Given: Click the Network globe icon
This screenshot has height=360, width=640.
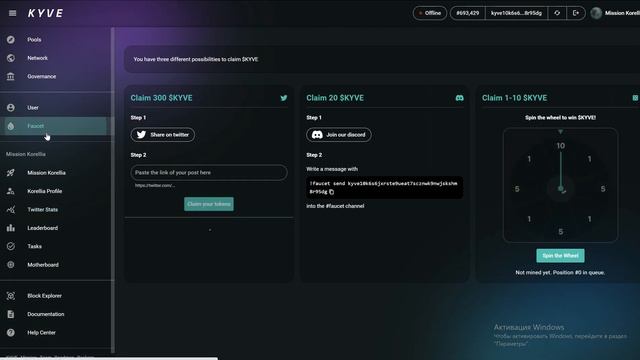Looking at the screenshot, I should [11, 58].
